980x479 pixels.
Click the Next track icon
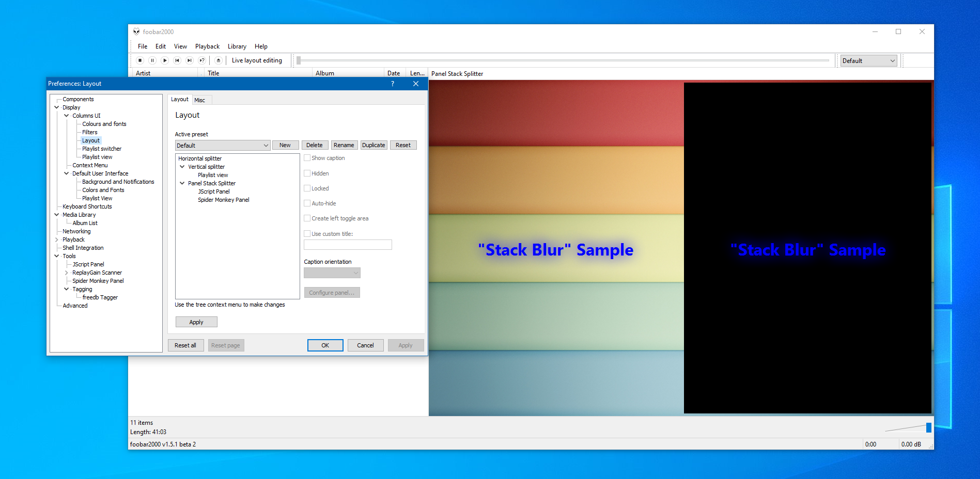190,60
